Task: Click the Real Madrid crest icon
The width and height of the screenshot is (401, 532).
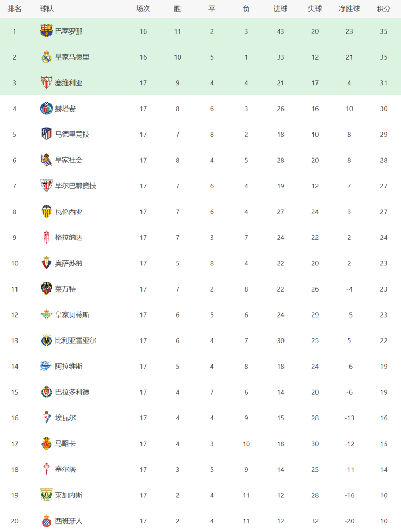Action: click(46, 57)
